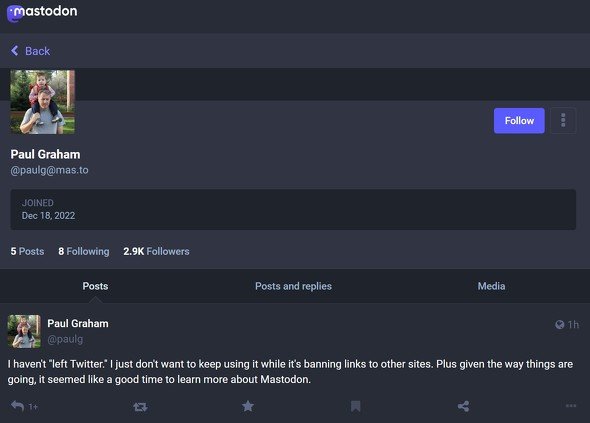Reply to Paul Graham's post

click(18, 406)
